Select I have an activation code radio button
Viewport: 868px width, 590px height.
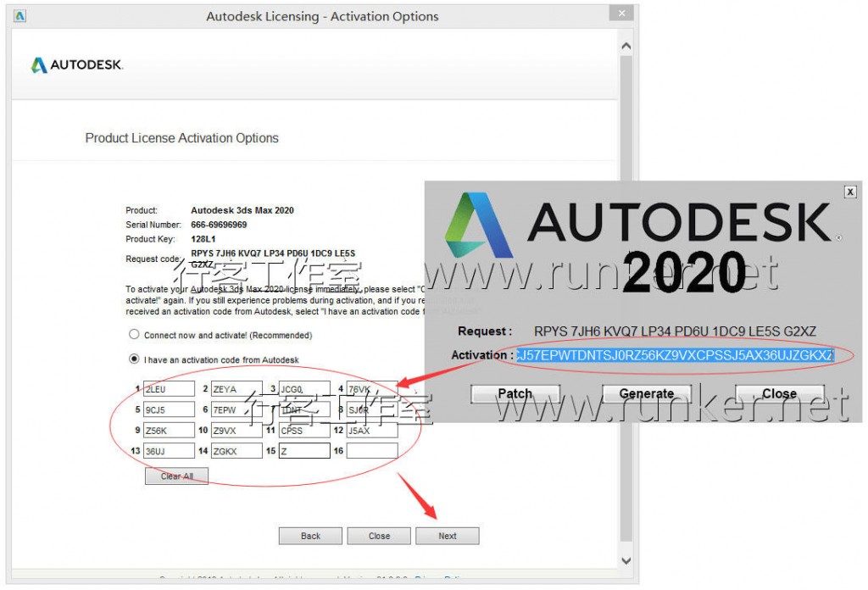(134, 359)
